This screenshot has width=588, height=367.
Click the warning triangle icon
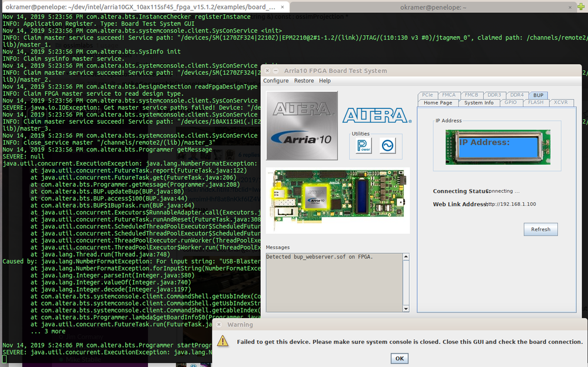click(222, 341)
